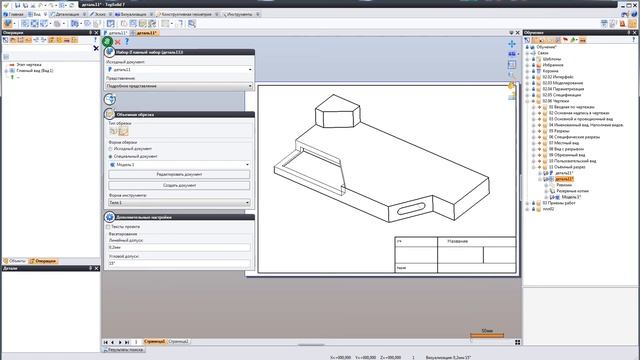
Task: Open the Визуализация ribbon tab
Action: pos(131,14)
